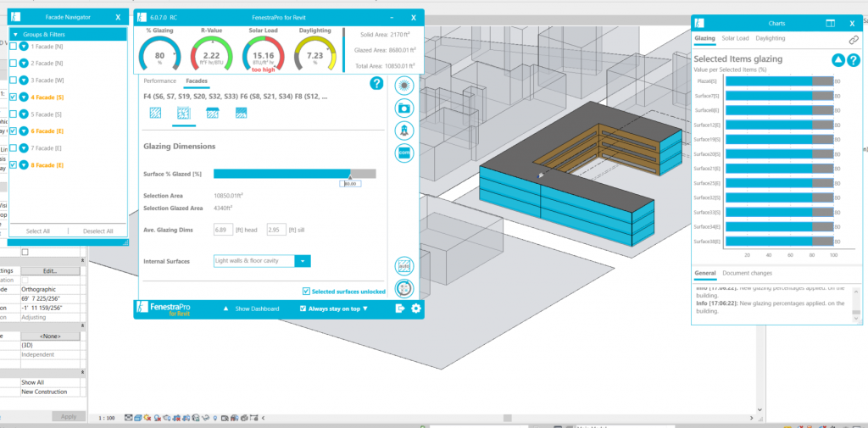Expand the 8 Facade [E] arrow
868x428 pixels.
[24, 164]
